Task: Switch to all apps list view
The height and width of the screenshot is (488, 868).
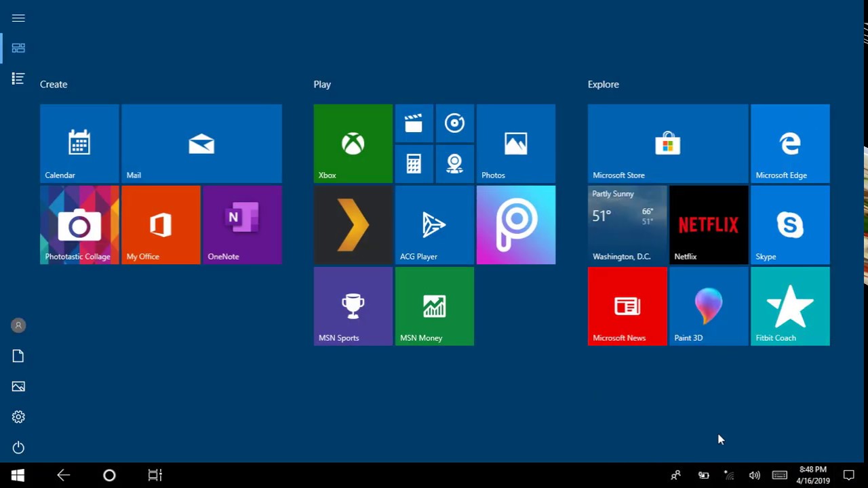Action: pyautogui.click(x=18, y=79)
